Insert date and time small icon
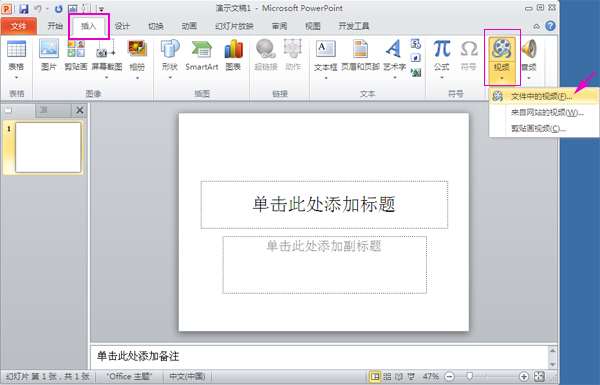This screenshot has height=385, width=600. pyautogui.click(x=416, y=44)
